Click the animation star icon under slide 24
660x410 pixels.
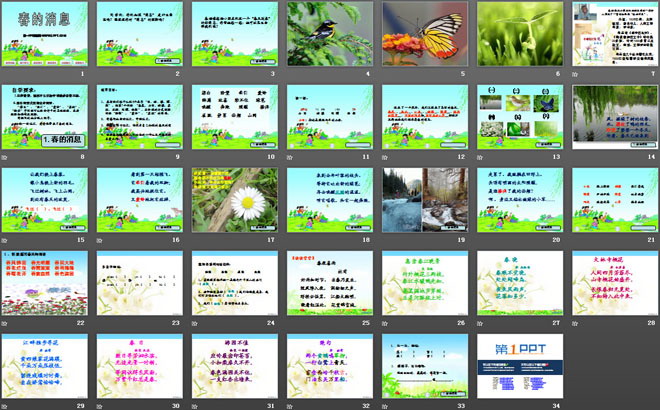[x=194, y=323]
